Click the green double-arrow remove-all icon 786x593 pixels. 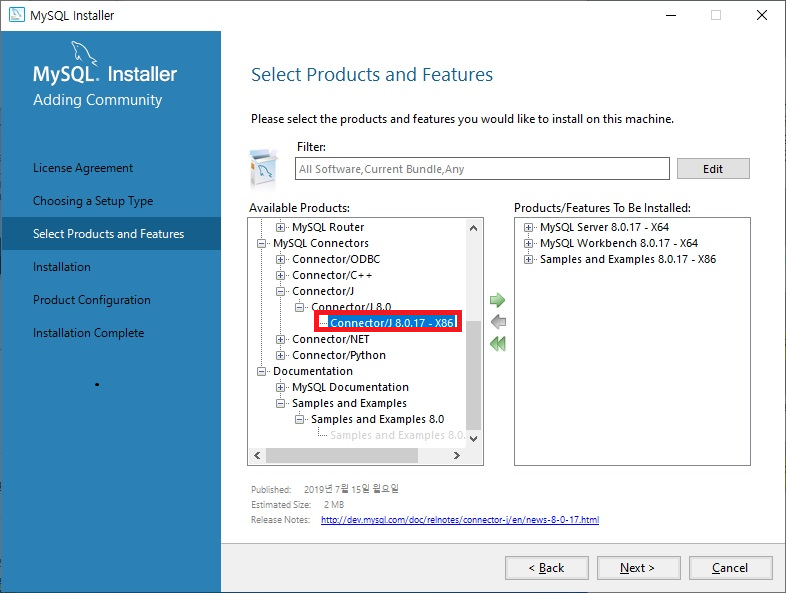(498, 344)
